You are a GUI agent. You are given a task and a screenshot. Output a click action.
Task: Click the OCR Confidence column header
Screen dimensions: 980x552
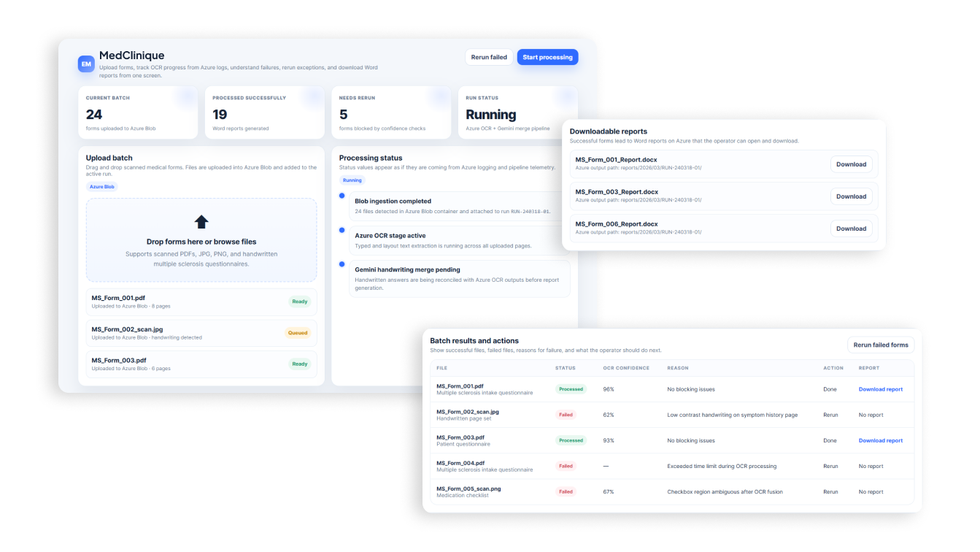tap(625, 368)
